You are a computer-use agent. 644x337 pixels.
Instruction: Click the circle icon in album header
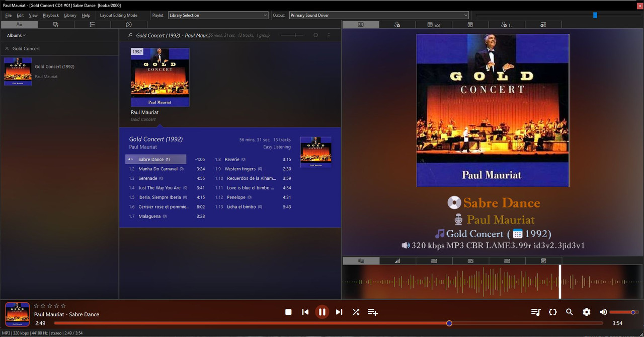[x=315, y=35]
